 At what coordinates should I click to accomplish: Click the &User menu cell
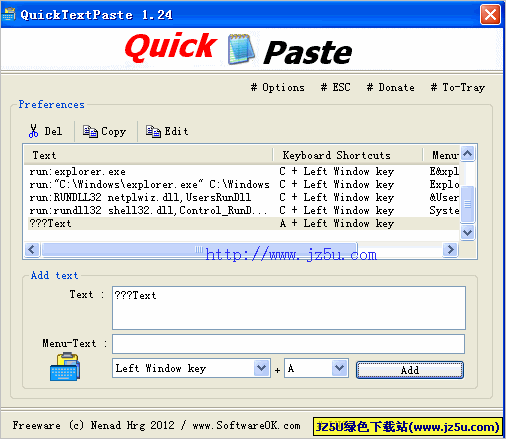(x=444, y=197)
